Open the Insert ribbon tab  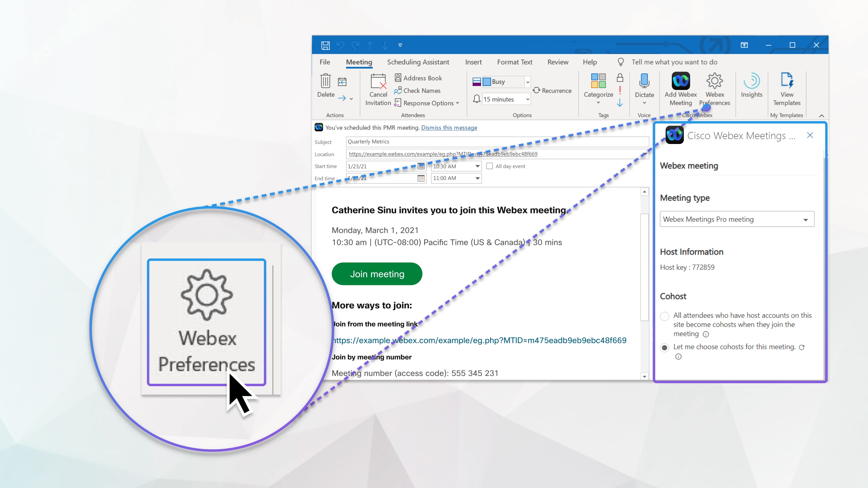pos(473,62)
